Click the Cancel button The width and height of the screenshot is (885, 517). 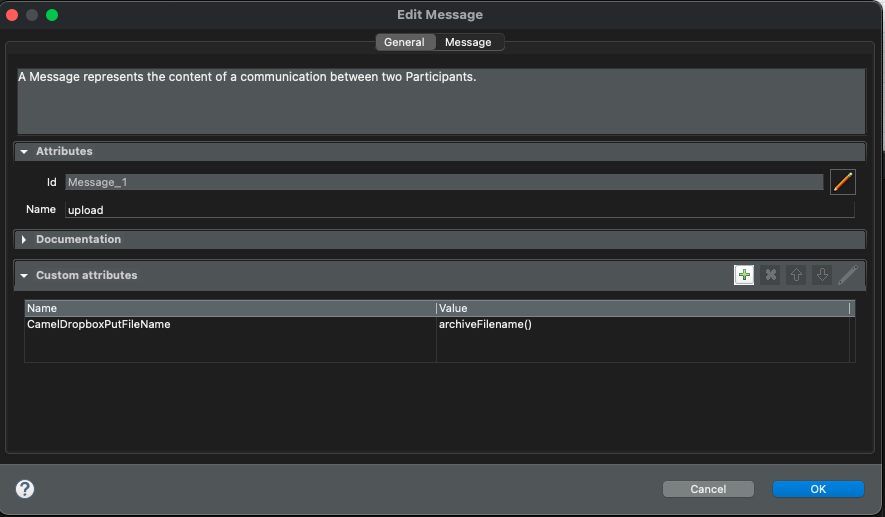coord(708,489)
